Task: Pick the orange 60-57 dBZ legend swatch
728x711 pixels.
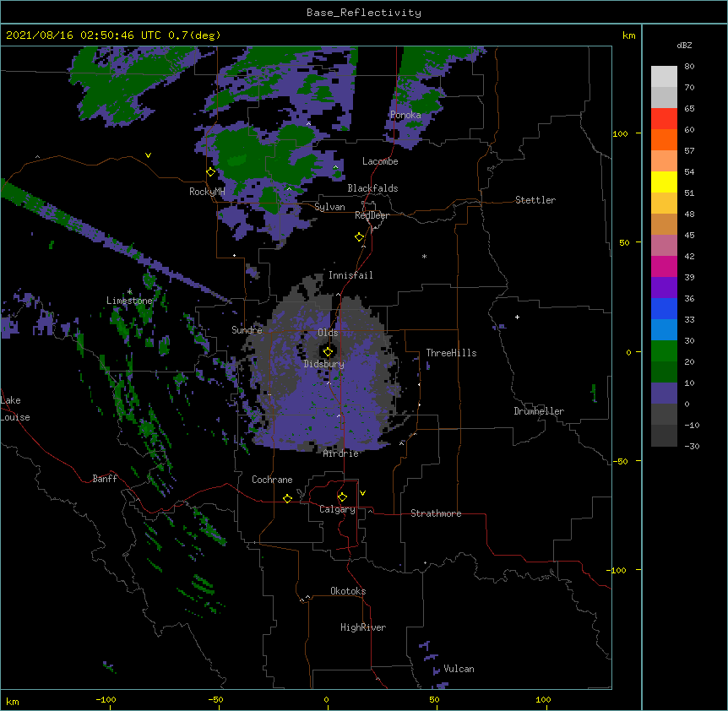Action: pyautogui.click(x=664, y=140)
